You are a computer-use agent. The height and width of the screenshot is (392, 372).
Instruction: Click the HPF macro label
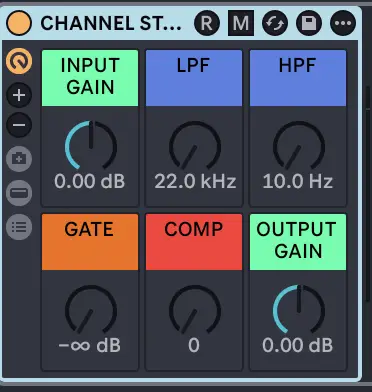point(298,78)
